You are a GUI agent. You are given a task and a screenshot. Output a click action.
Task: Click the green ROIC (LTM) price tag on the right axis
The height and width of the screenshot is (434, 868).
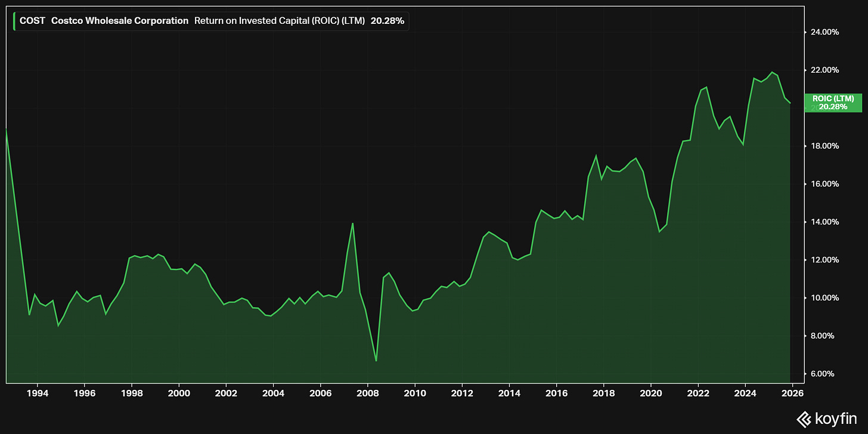(x=833, y=103)
